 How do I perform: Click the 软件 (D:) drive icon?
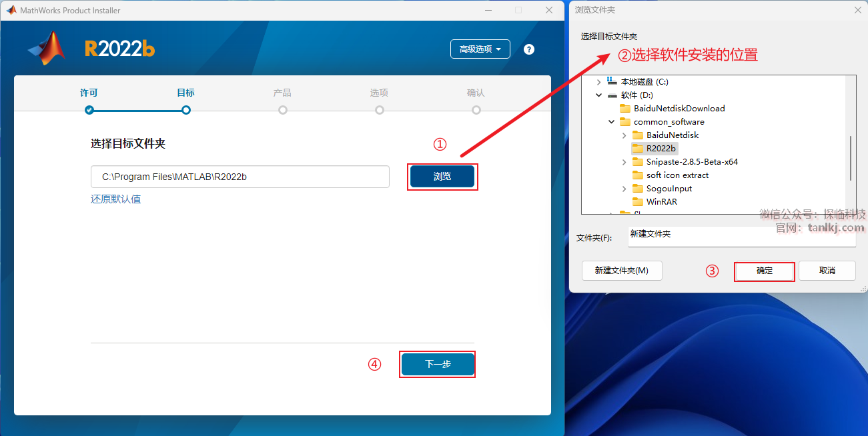pos(612,95)
